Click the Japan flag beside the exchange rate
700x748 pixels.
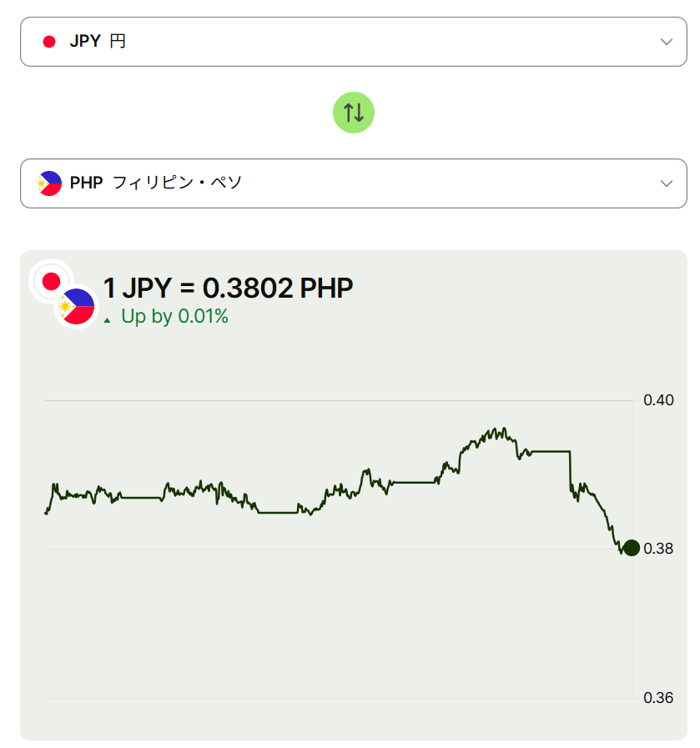pos(51,281)
